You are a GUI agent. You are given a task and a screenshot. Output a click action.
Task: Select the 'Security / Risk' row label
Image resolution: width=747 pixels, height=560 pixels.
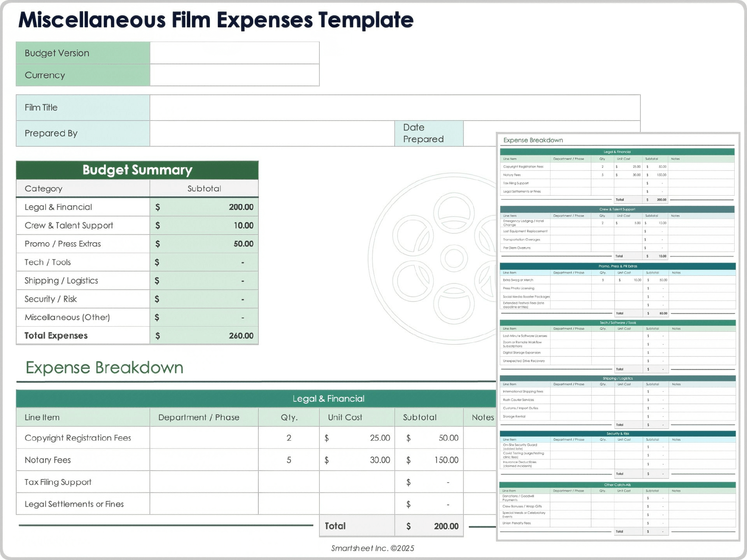coord(51,299)
